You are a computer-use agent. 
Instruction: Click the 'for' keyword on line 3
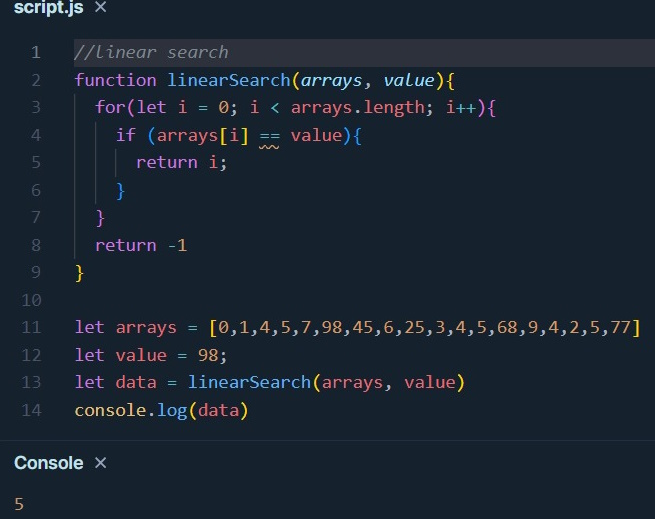pyautogui.click(x=111, y=107)
